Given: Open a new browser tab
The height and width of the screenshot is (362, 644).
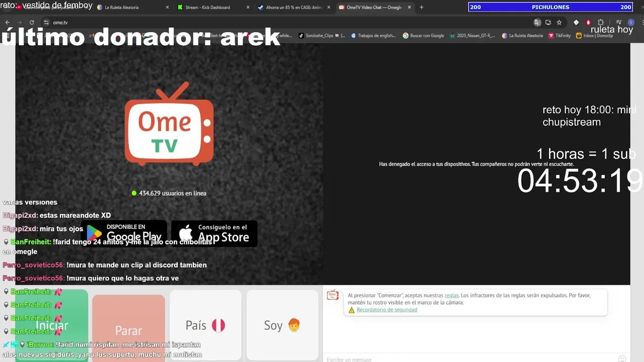Looking at the screenshot, I should [421, 8].
